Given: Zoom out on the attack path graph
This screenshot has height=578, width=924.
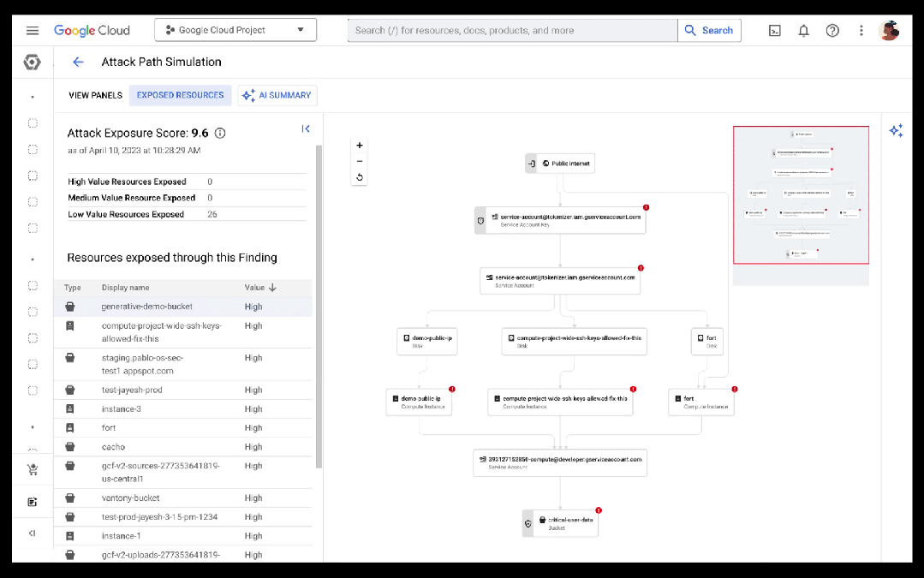Looking at the screenshot, I should (x=360, y=162).
